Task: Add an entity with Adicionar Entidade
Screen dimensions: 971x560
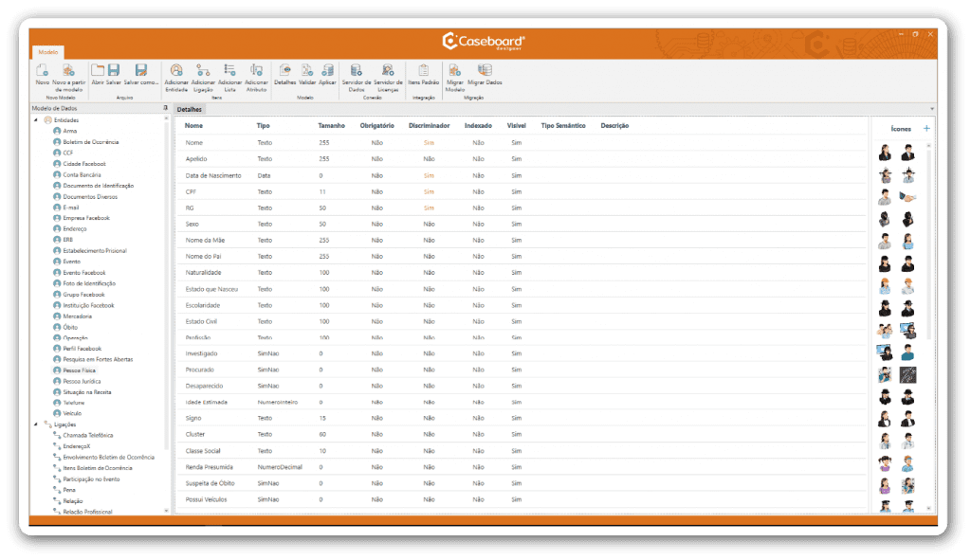Action: [x=176, y=78]
